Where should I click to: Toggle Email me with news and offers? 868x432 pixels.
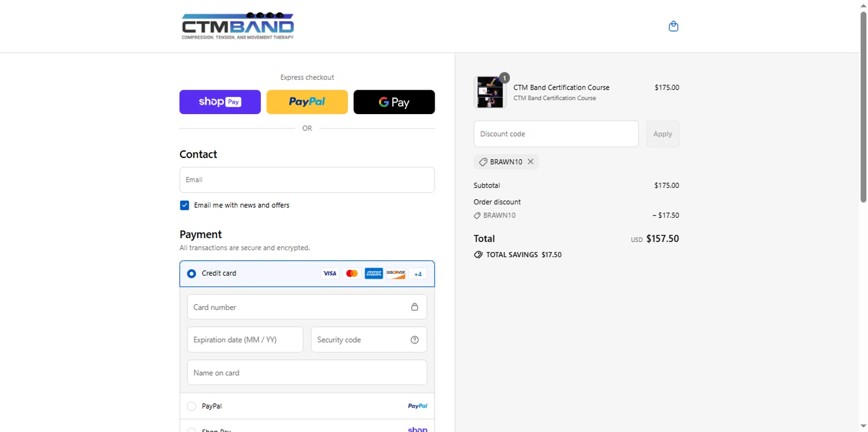point(185,205)
